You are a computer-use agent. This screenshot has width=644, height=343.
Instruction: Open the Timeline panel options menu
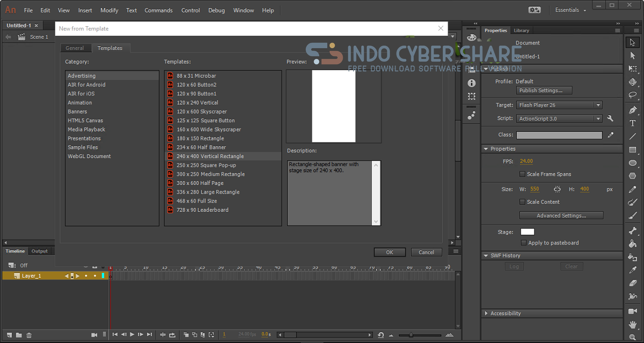click(x=456, y=251)
